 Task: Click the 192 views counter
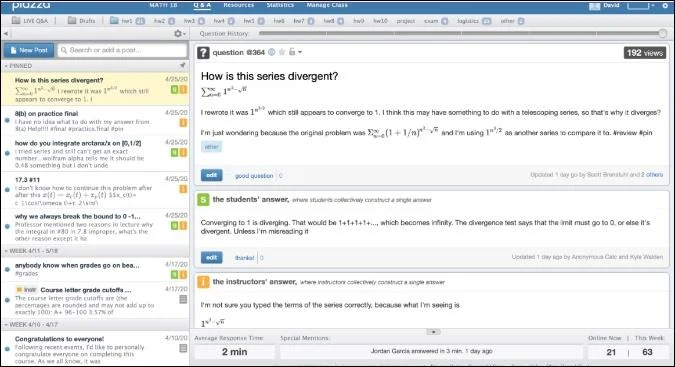644,53
